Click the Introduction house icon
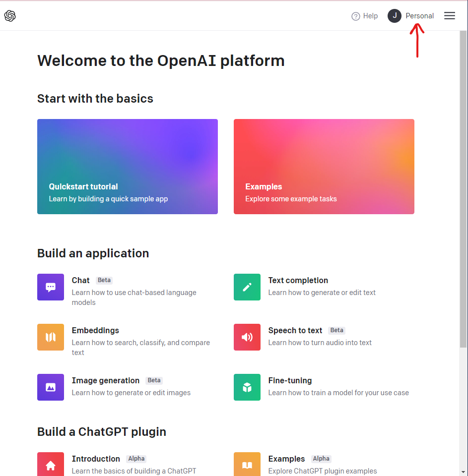Image resolution: width=468 pixels, height=476 pixels. 51,465
